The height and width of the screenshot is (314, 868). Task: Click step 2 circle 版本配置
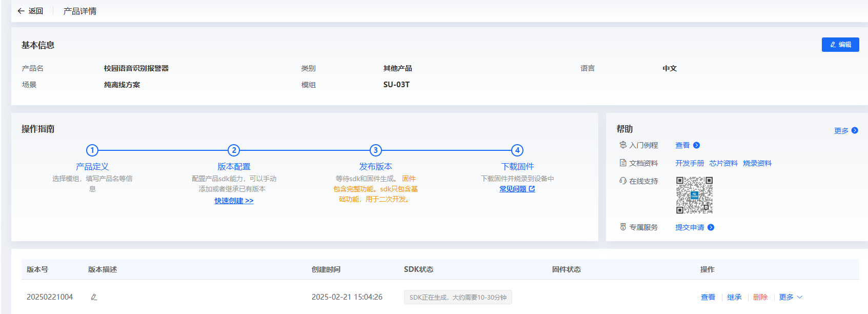[234, 150]
